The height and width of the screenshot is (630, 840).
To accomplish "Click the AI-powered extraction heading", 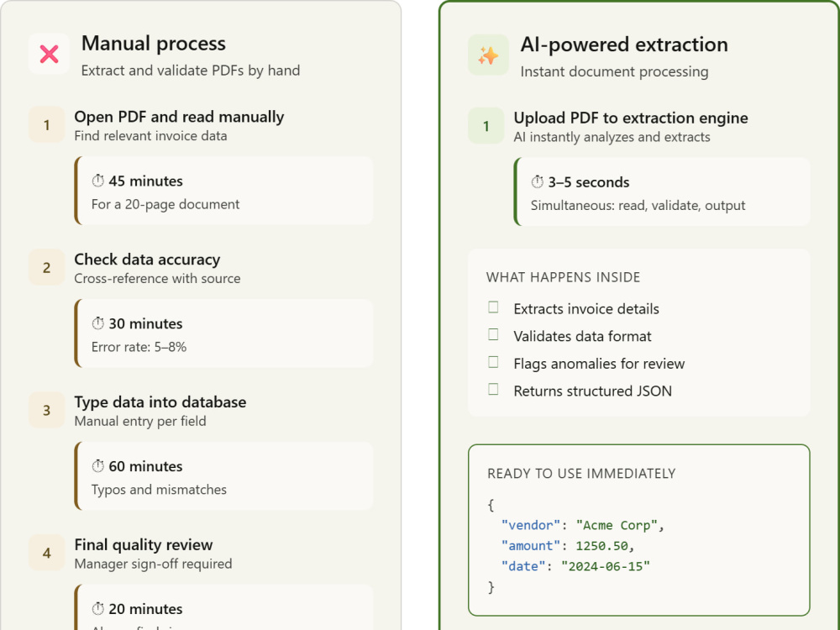I will (x=624, y=45).
